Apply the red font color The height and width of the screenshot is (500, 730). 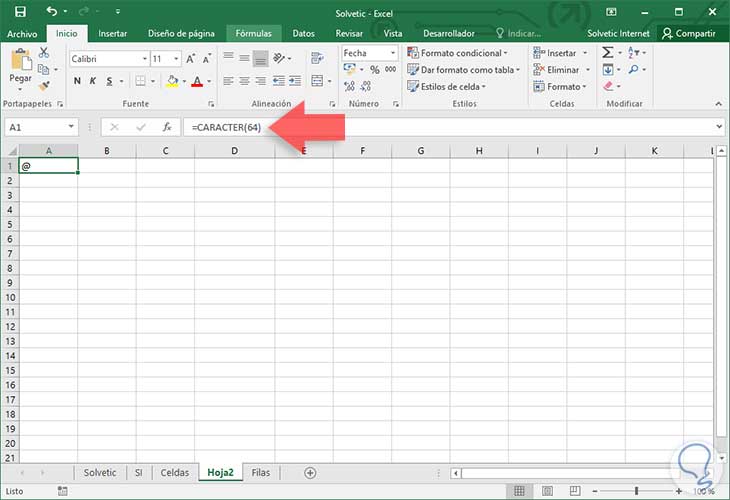click(x=197, y=81)
